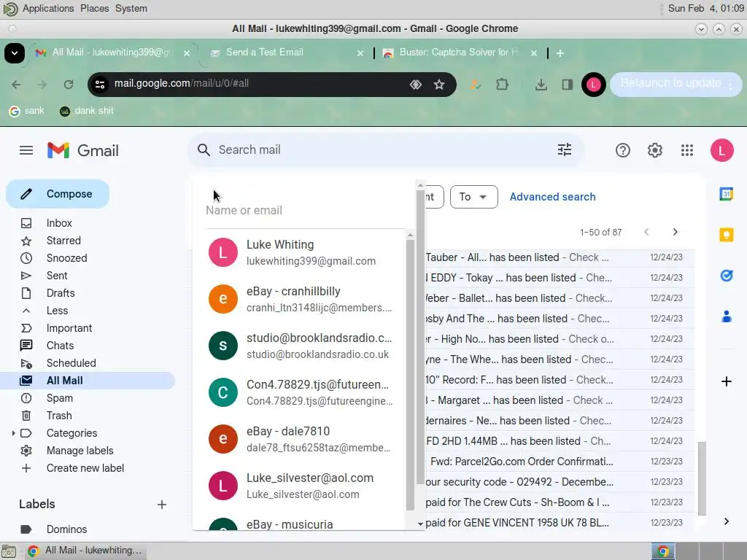Open the Dominos label
Viewport: 747px width, 560px height.
[66, 529]
